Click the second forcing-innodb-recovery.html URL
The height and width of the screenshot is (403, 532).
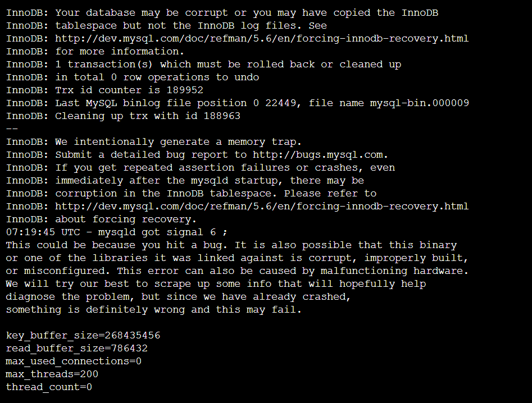[x=262, y=206]
